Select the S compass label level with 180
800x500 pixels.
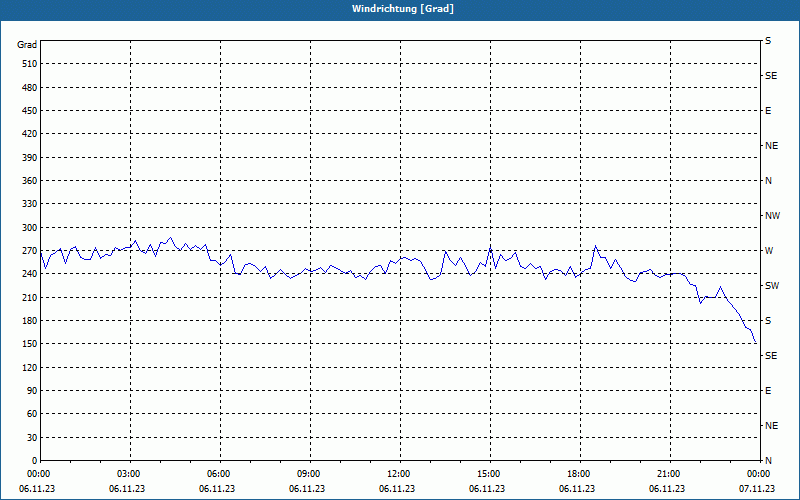pyautogui.click(x=768, y=321)
